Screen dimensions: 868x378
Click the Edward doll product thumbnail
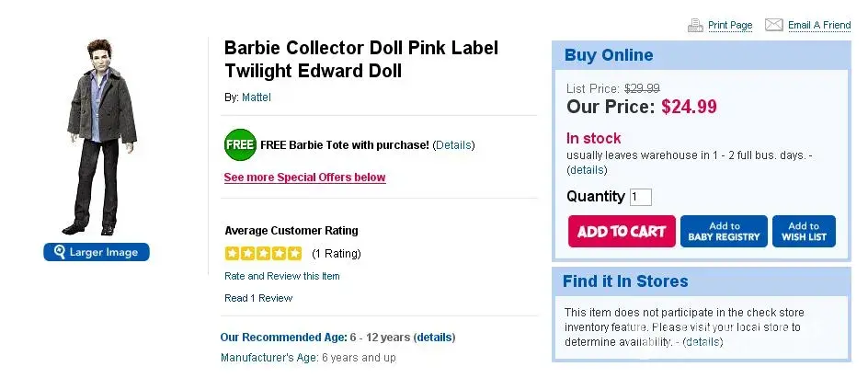tap(95, 136)
